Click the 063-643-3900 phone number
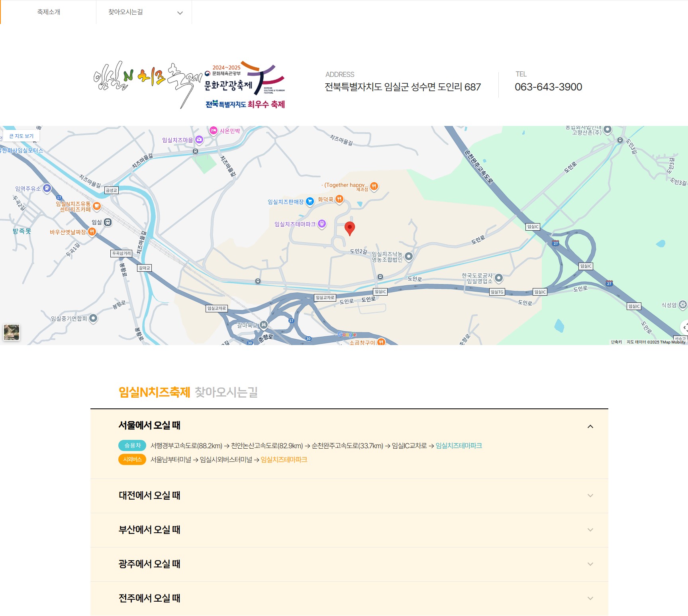This screenshot has width=688, height=616. (x=548, y=87)
